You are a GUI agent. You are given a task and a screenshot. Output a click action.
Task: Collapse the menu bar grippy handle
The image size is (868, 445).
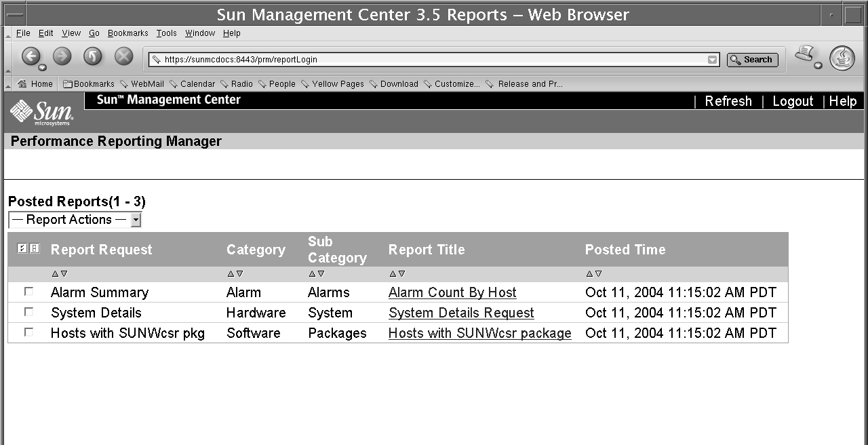pos(8,33)
